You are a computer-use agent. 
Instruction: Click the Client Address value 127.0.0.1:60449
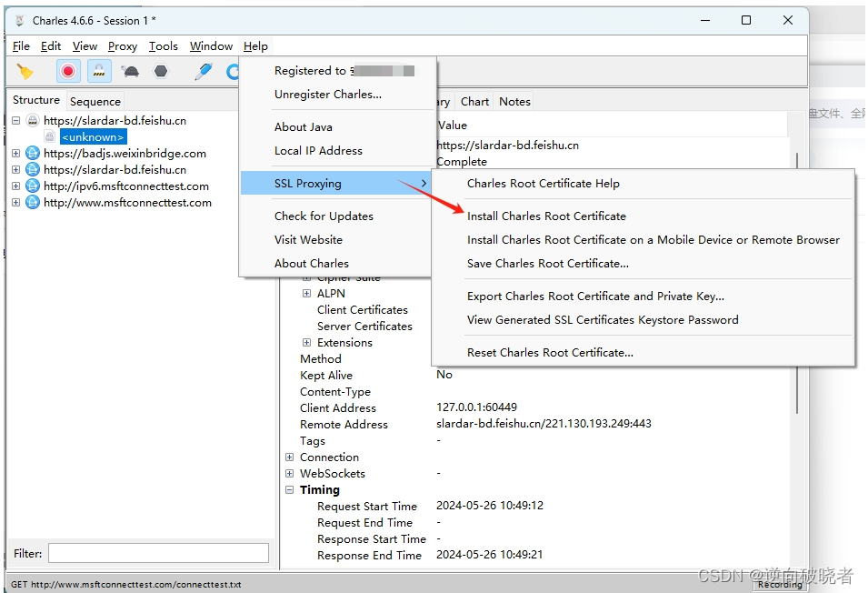pos(476,407)
